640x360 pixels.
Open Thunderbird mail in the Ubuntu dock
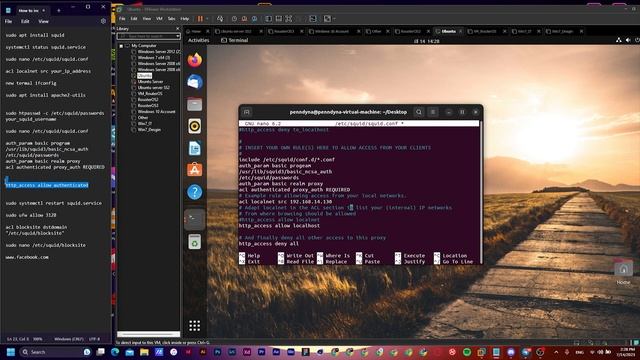click(195, 82)
